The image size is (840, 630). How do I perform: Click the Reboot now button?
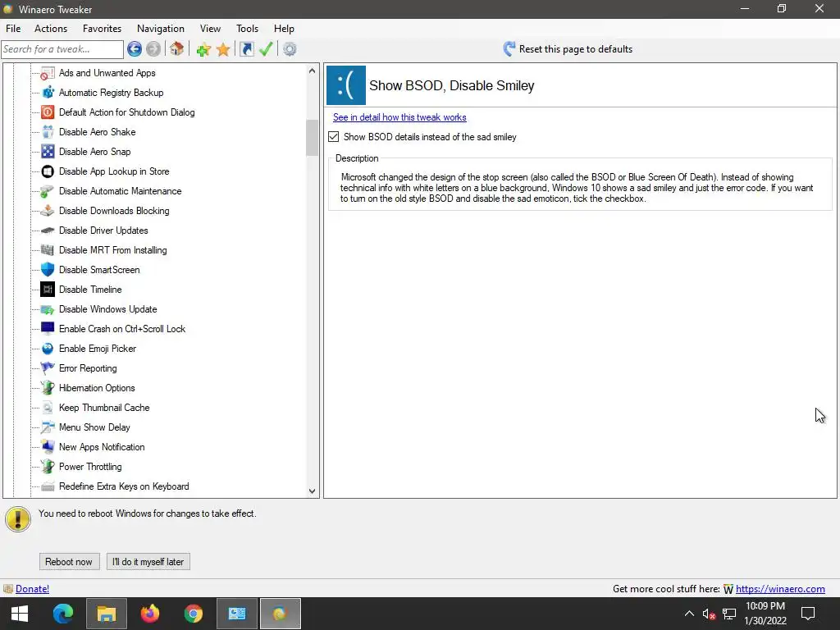point(69,561)
